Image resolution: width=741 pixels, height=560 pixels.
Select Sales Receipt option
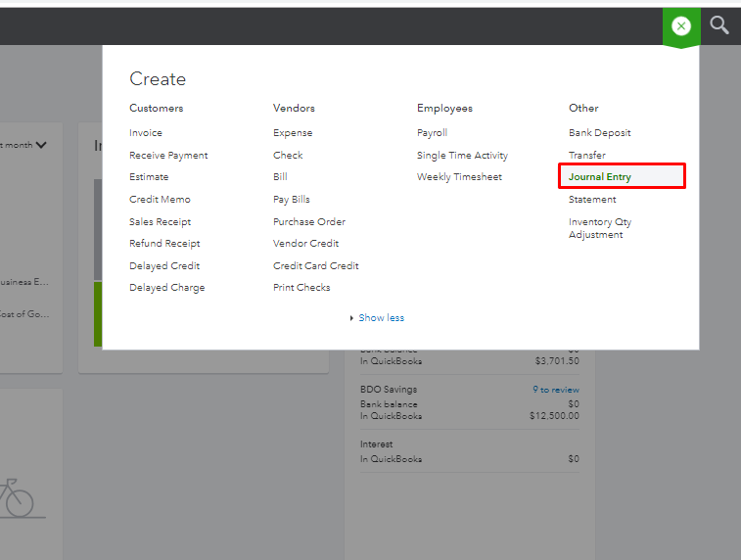(x=161, y=222)
